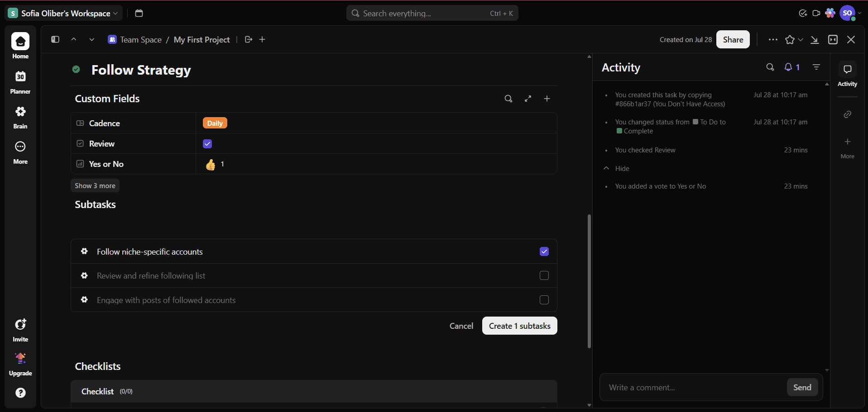Open the quick action checkmark icon
This screenshot has height=412, width=868.
pos(803,13)
